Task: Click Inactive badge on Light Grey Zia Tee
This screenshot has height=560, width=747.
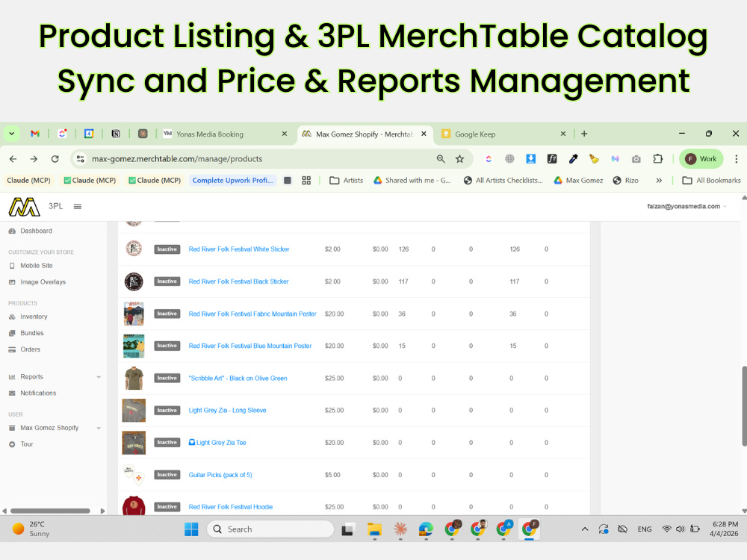Action: pyautogui.click(x=167, y=442)
